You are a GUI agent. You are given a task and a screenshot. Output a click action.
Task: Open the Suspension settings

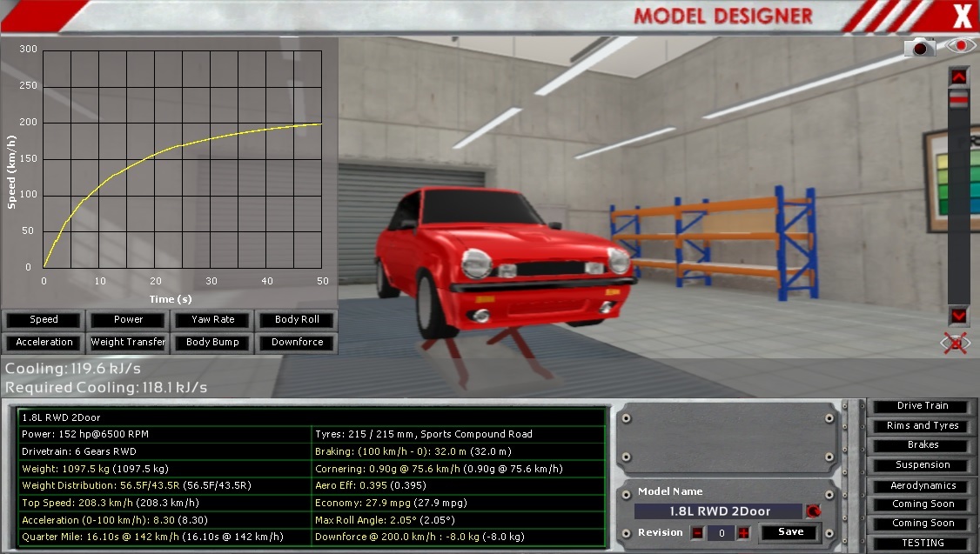click(923, 465)
